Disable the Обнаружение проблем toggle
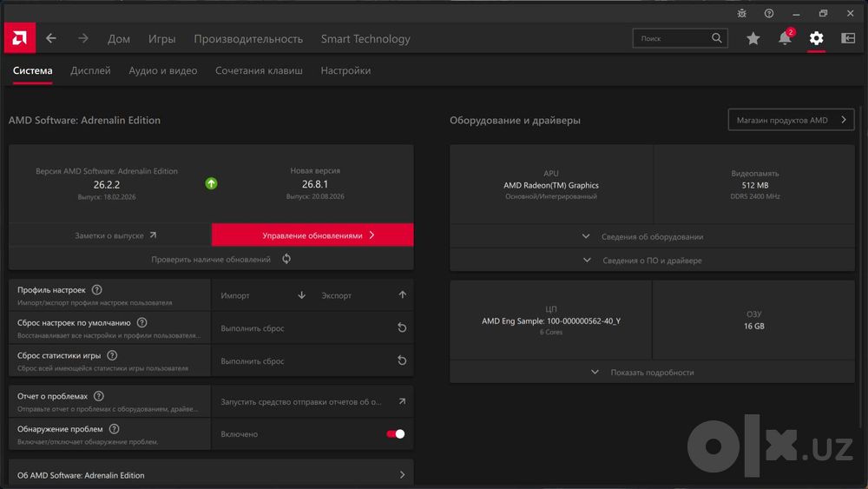 point(395,434)
